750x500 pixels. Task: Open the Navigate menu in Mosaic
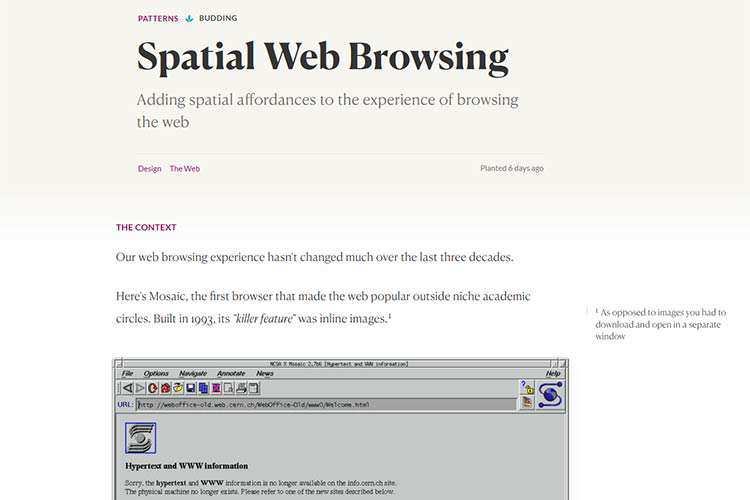193,373
